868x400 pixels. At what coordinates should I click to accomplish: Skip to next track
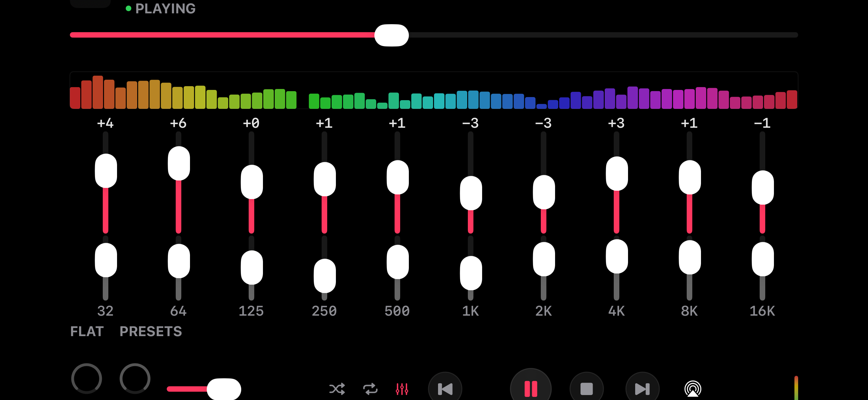(x=642, y=389)
